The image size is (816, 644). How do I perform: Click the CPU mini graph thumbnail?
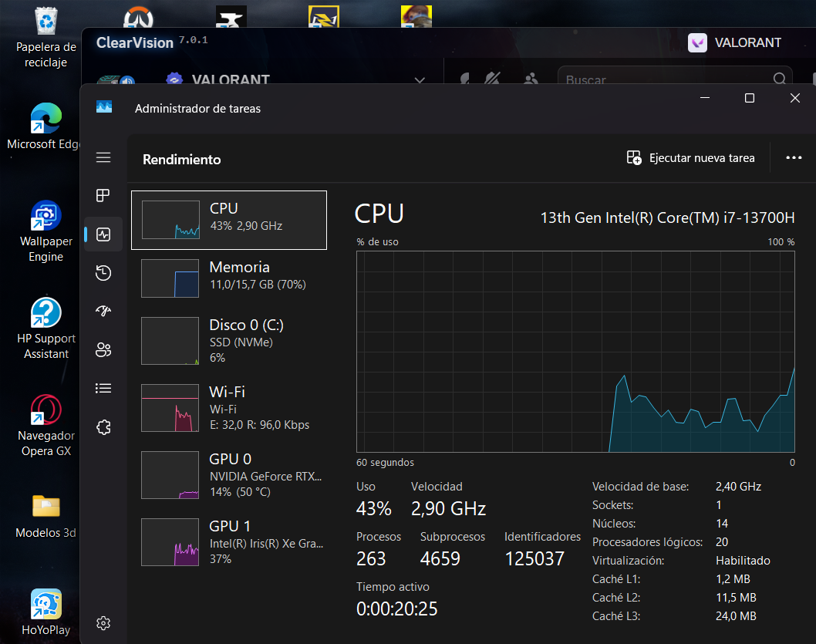coord(170,220)
